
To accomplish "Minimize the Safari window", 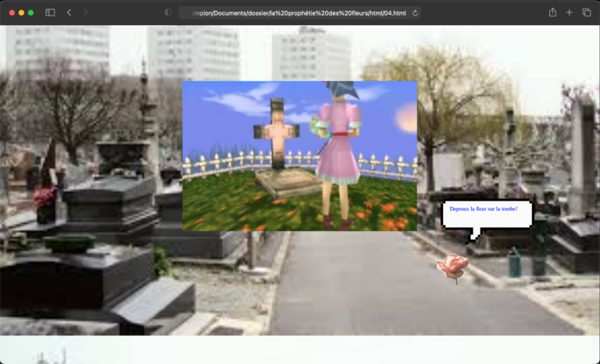I will pos(20,12).
